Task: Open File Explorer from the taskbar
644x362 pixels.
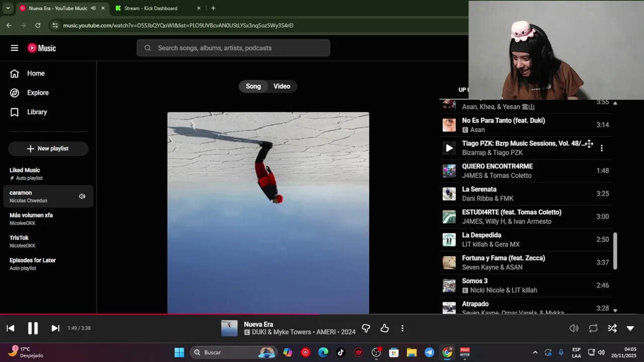Action: [x=412, y=352]
